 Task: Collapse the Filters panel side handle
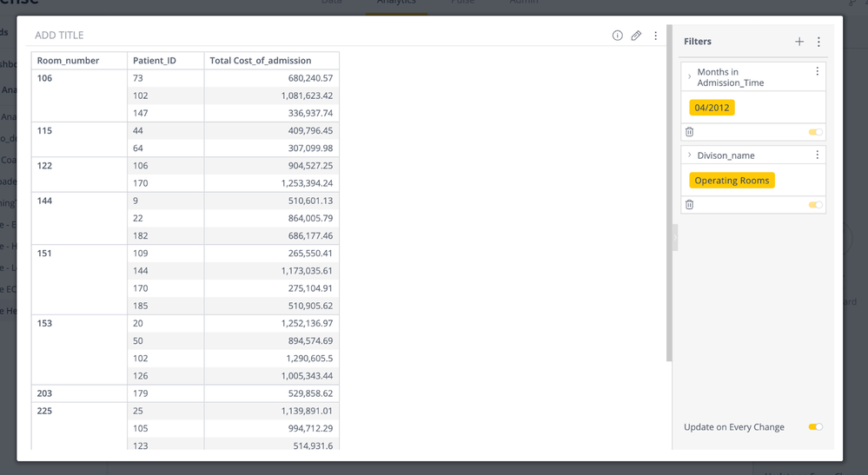(x=675, y=237)
